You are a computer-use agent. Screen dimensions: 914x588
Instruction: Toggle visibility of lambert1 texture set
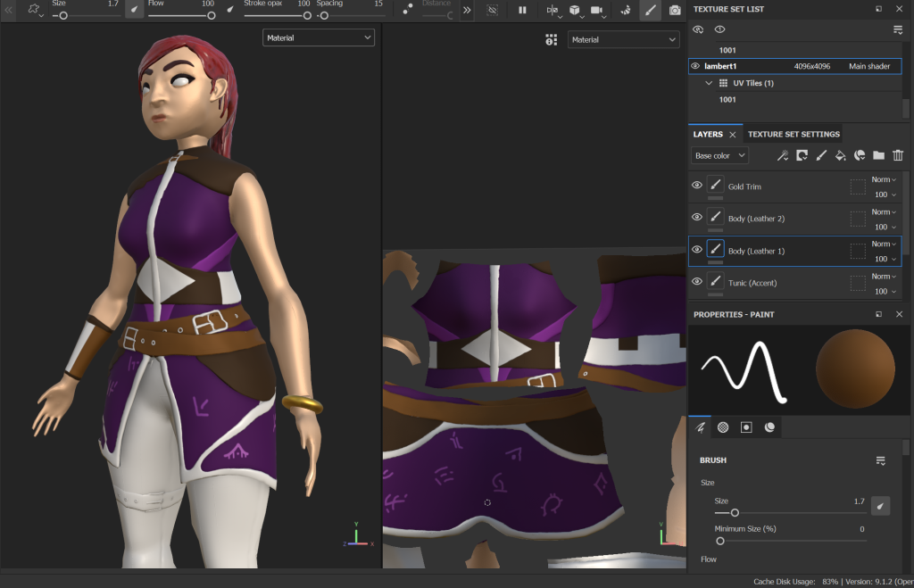click(x=695, y=66)
